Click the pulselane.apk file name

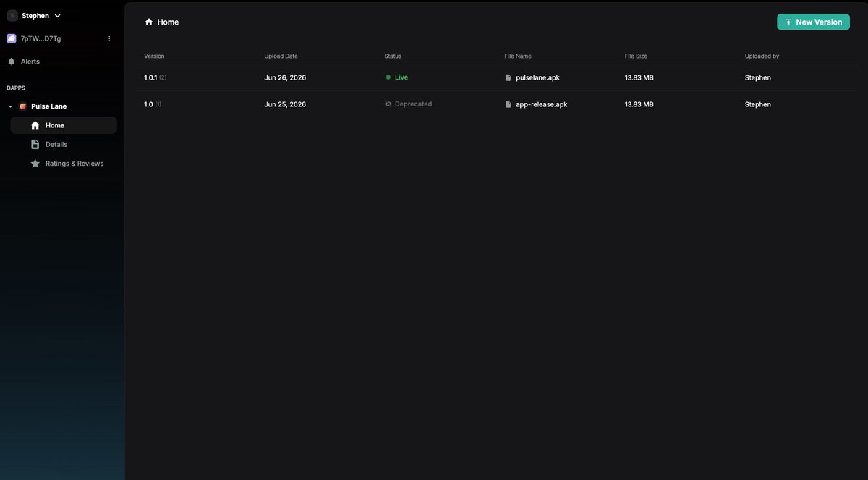tap(537, 77)
